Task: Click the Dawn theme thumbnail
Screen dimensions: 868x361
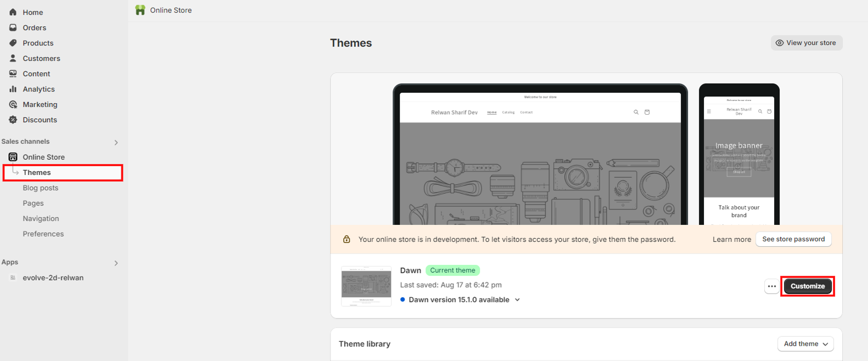Action: click(x=366, y=286)
